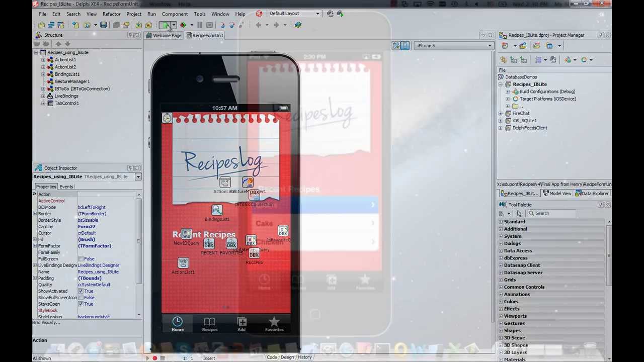Tap the Favorites star tab on phone

274,324
